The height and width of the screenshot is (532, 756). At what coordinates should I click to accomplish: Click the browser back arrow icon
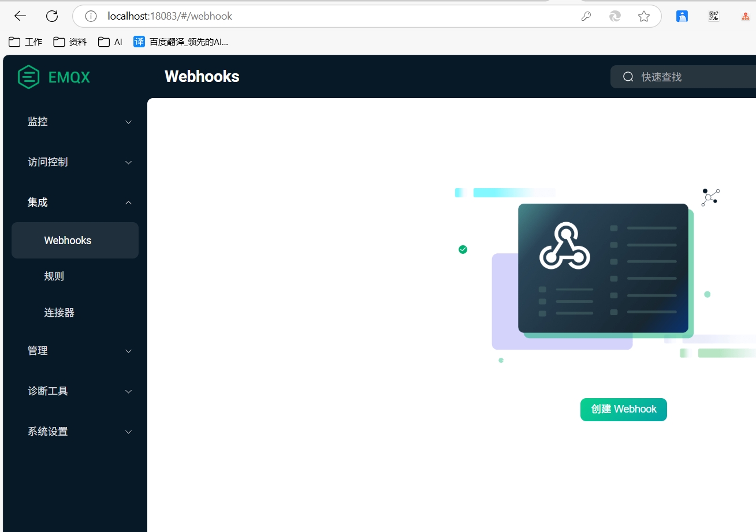20,16
